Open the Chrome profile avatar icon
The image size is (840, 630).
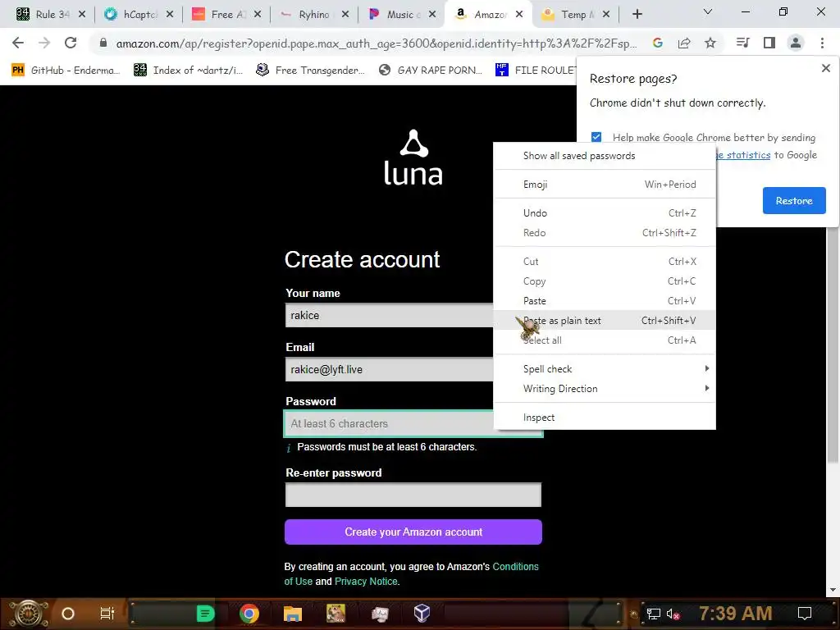coord(796,43)
